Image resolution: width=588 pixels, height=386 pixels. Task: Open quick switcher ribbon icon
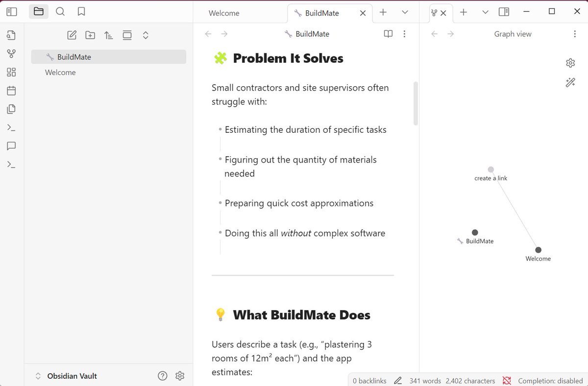[11, 35]
